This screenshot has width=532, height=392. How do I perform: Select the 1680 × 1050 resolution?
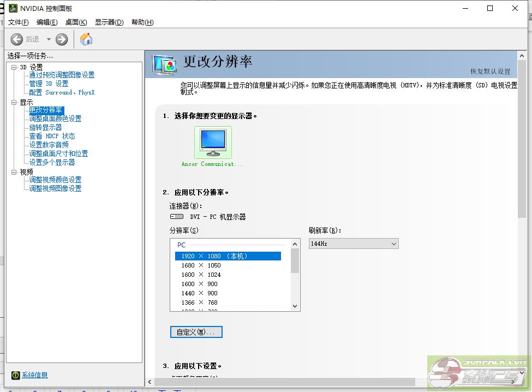(202, 265)
